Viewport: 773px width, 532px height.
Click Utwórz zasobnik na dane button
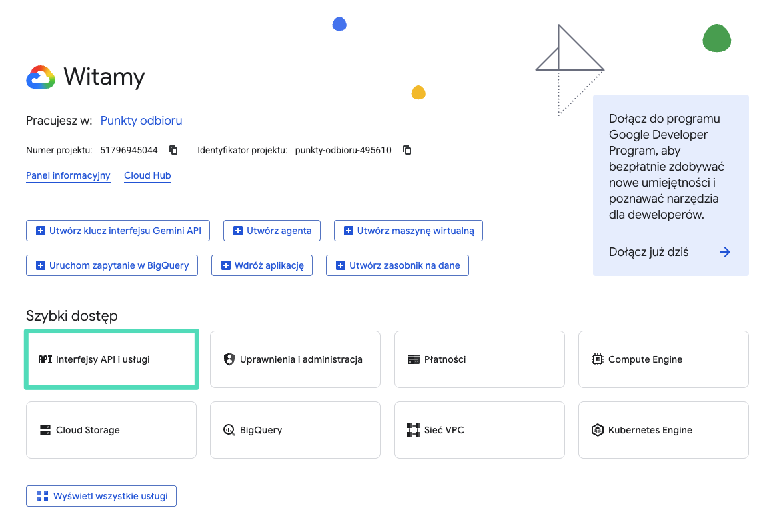[398, 265]
